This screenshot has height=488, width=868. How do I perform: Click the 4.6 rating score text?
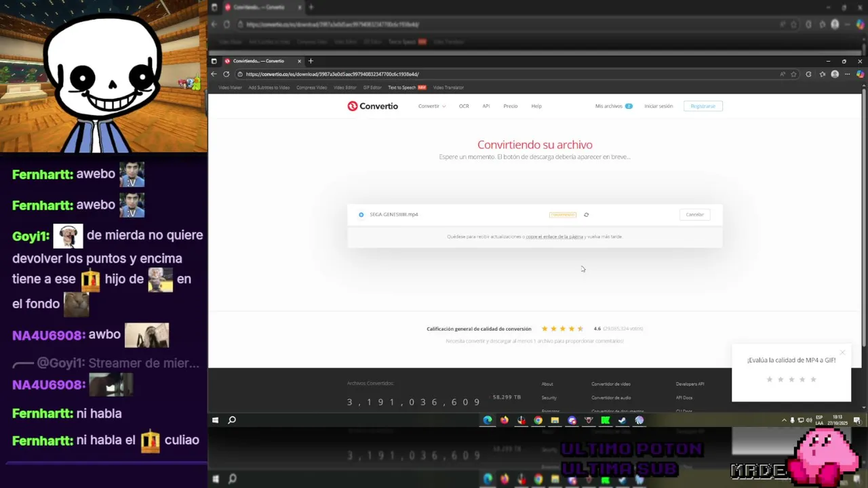(597, 329)
